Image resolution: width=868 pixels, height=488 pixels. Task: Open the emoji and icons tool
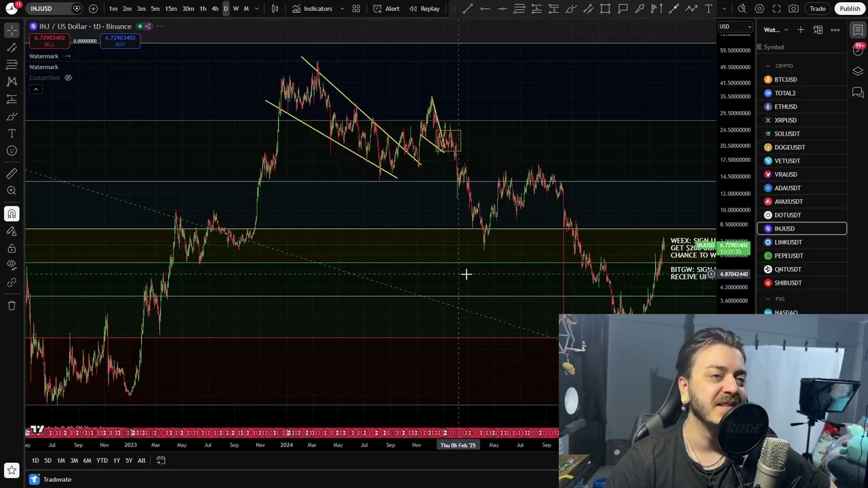[12, 150]
